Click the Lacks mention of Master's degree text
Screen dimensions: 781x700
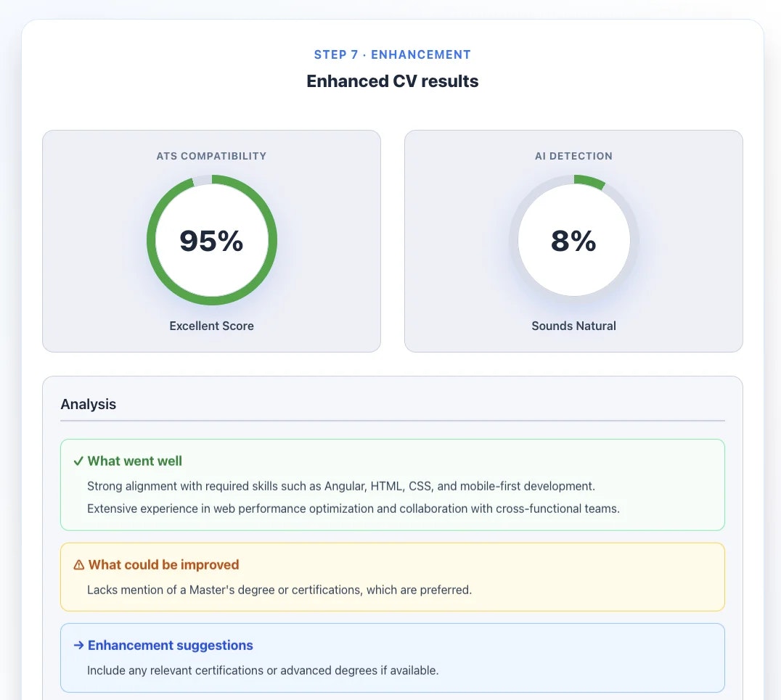(278, 590)
